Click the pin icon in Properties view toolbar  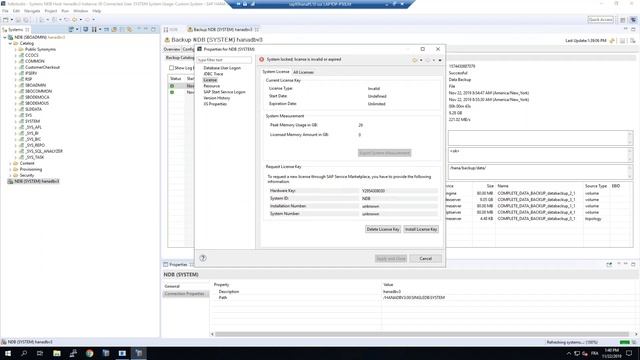(x=609, y=264)
